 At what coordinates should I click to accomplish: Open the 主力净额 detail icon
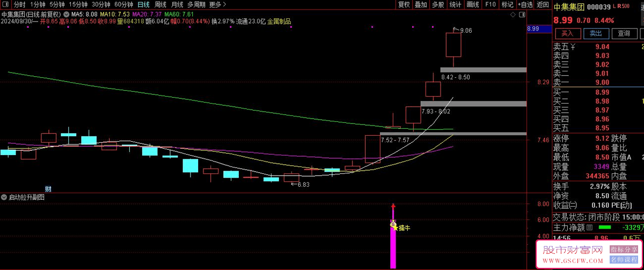[590, 228]
